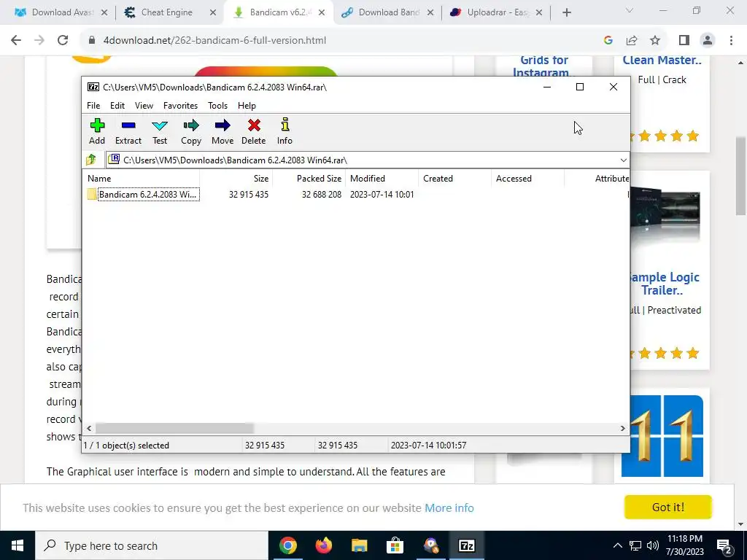Open the Google icon in address bar

[x=608, y=41]
